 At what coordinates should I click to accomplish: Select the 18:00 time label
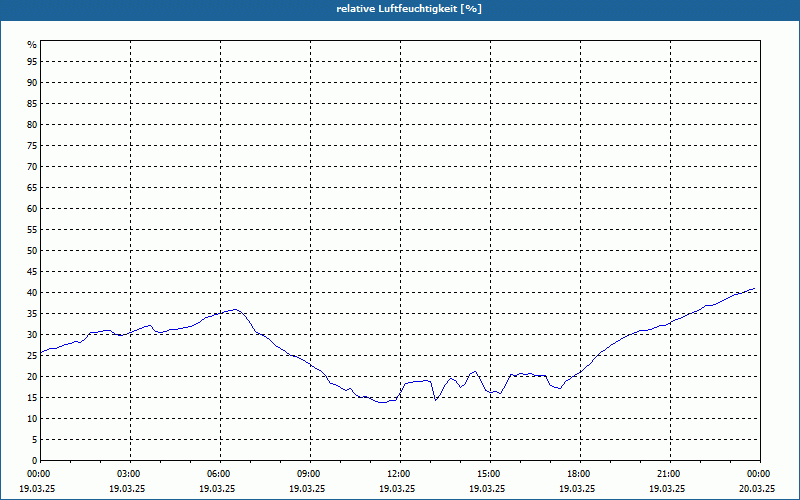(x=580, y=474)
